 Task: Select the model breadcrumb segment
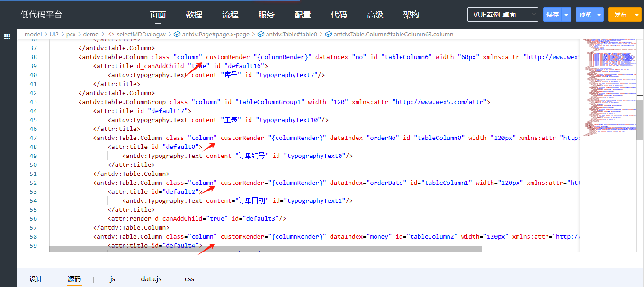tap(33, 34)
